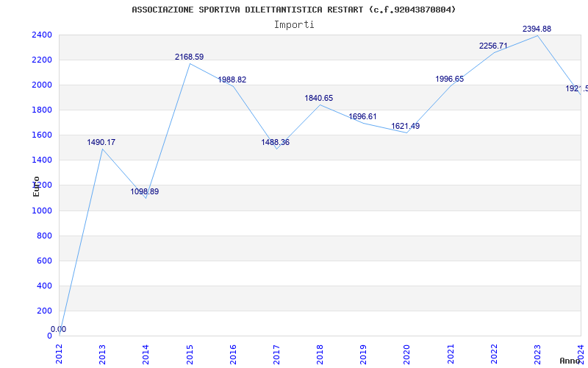Click the 2017 x-axis year label
Image resolution: width=588 pixels, height=368 pixels.
pos(276,354)
